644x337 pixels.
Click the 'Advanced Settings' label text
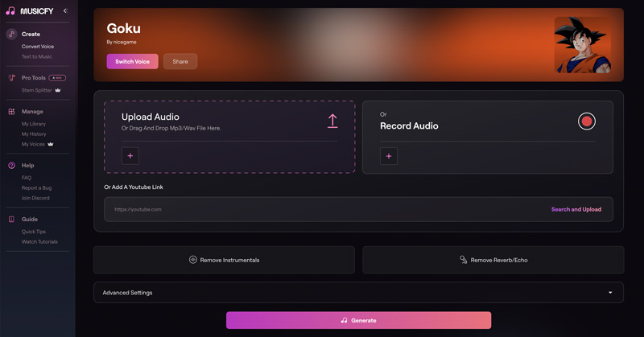click(x=127, y=293)
